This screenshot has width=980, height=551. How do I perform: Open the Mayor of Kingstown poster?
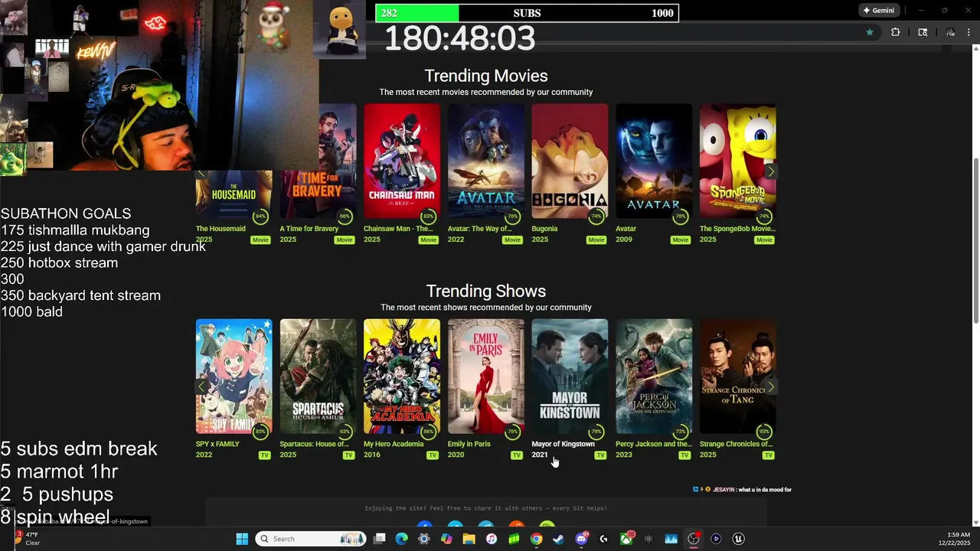(x=570, y=377)
